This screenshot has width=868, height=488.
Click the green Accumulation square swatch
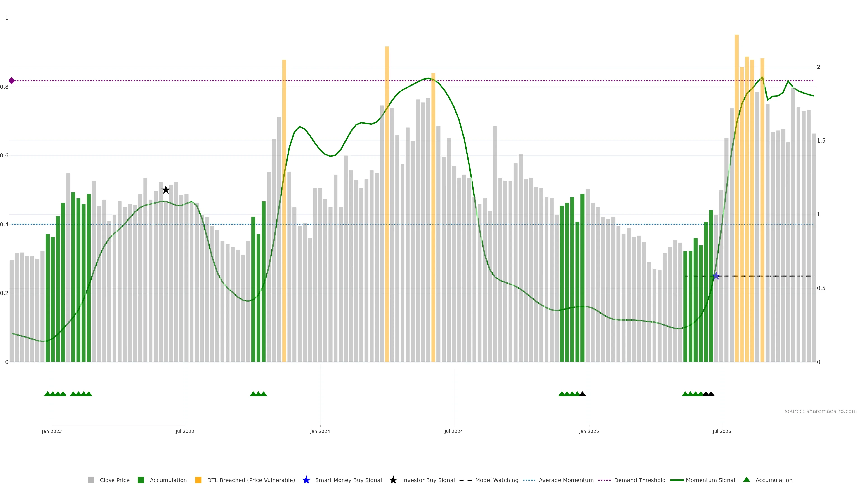(141, 480)
